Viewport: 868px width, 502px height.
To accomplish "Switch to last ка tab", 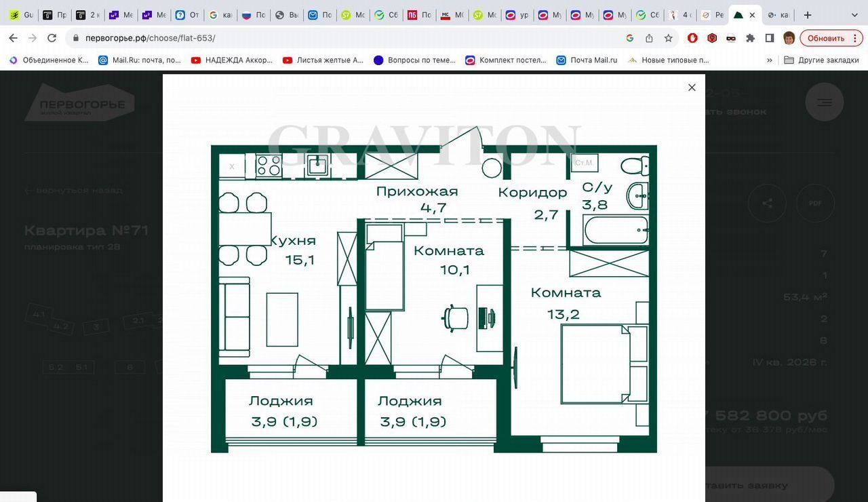I will coord(778,15).
